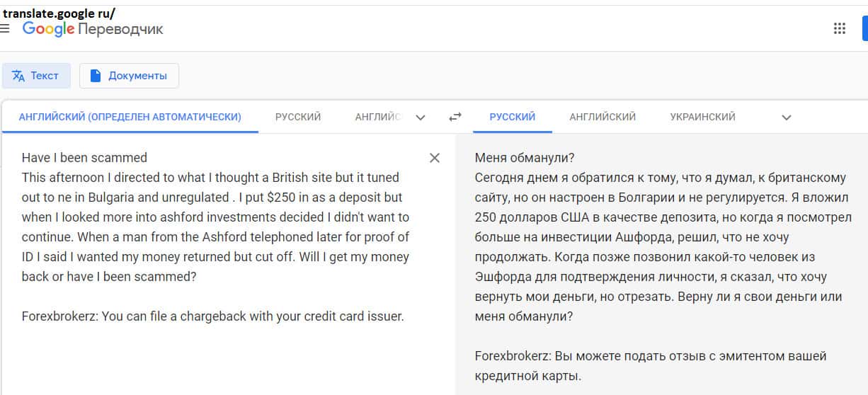The height and width of the screenshot is (395, 868).
Task: Switch to Документы translation mode
Action: 129,76
